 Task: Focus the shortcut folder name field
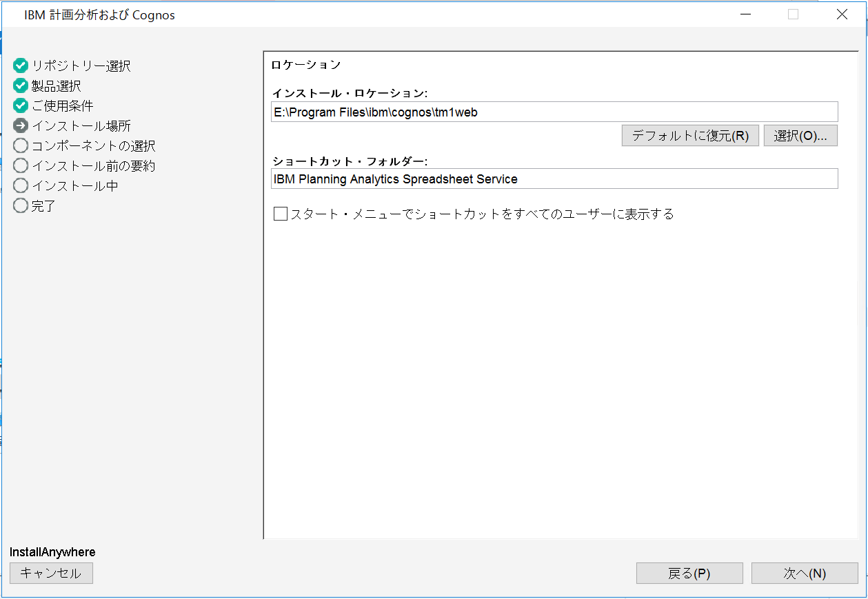[555, 179]
